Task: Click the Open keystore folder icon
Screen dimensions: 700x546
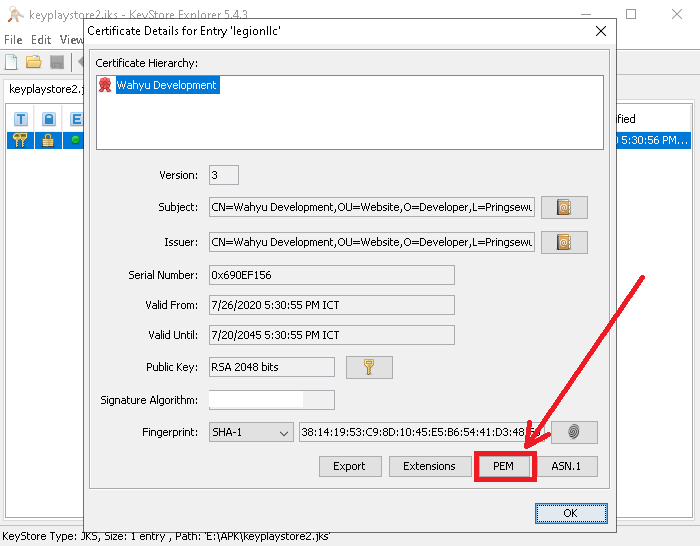Action: coord(33,62)
